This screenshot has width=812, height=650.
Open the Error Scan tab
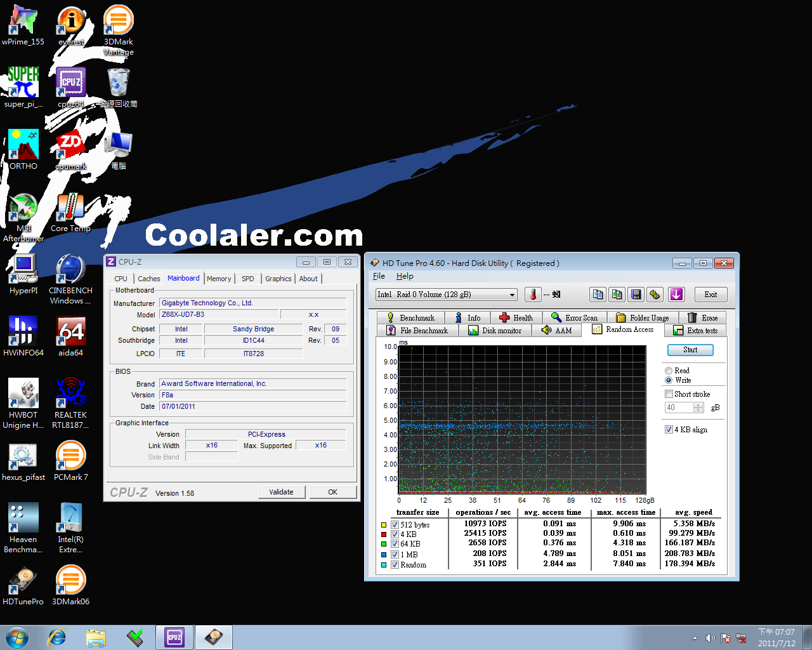[x=574, y=318]
